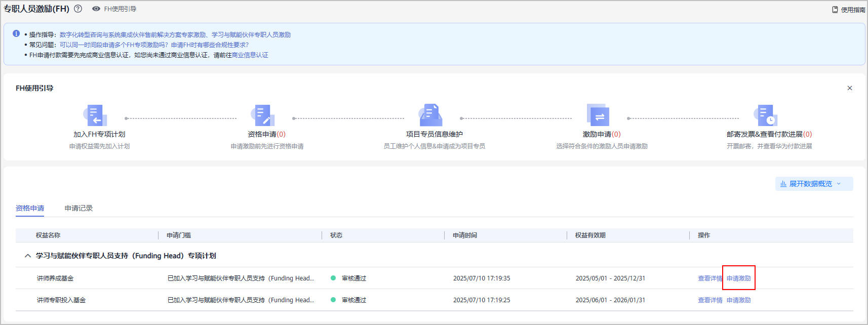
Task: Click the 加入FH专项计划 step icon
Action: (95, 115)
